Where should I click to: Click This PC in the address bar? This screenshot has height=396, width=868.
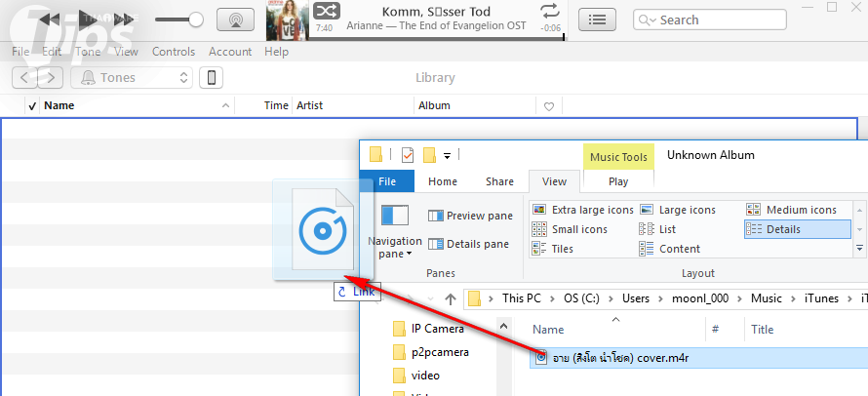point(522,297)
